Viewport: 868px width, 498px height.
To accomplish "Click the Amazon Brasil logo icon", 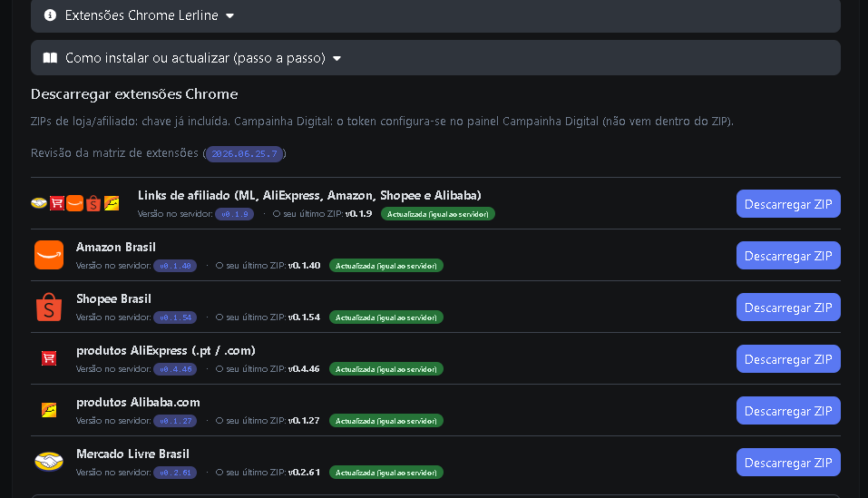I will pyautogui.click(x=49, y=255).
